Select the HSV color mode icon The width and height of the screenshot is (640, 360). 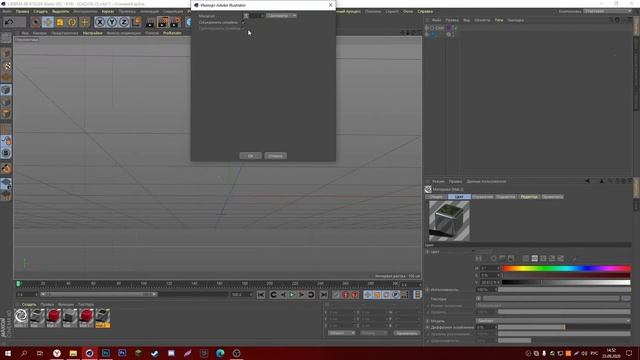[534, 258]
